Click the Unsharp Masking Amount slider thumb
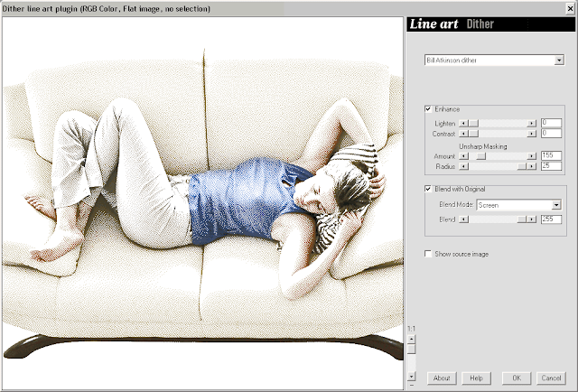578x392 pixels. coord(481,156)
